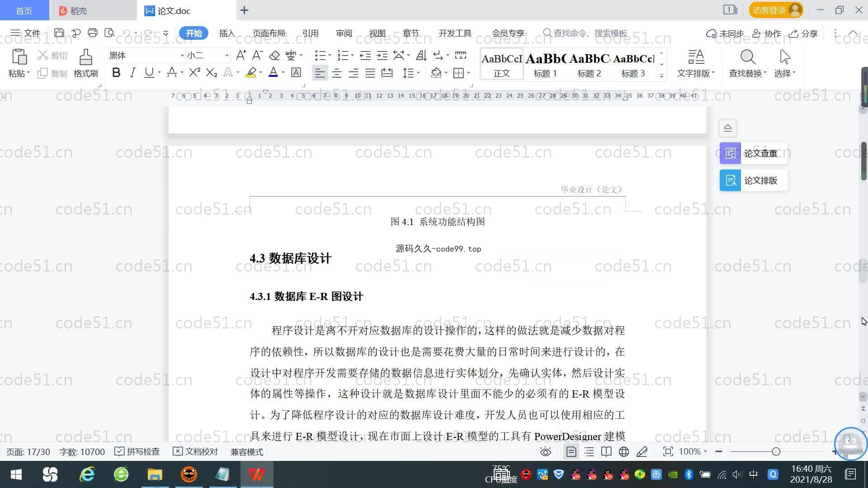Toggle center alignment
The width and height of the screenshot is (868, 488).
click(337, 72)
